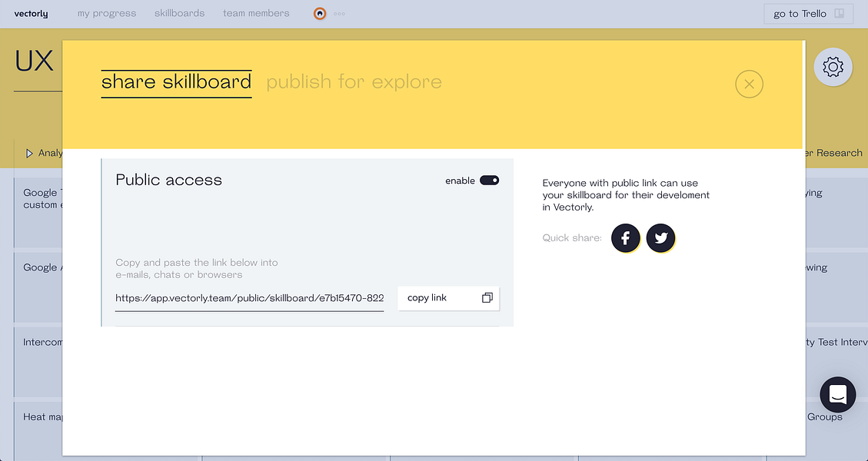Open the three-dots menu beside avatar
The width and height of the screenshot is (868, 461).
(339, 14)
